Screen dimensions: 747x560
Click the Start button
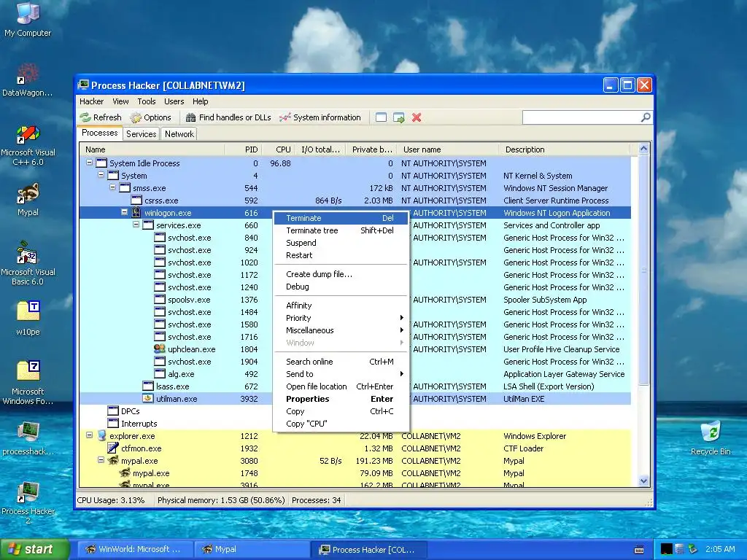(35, 549)
